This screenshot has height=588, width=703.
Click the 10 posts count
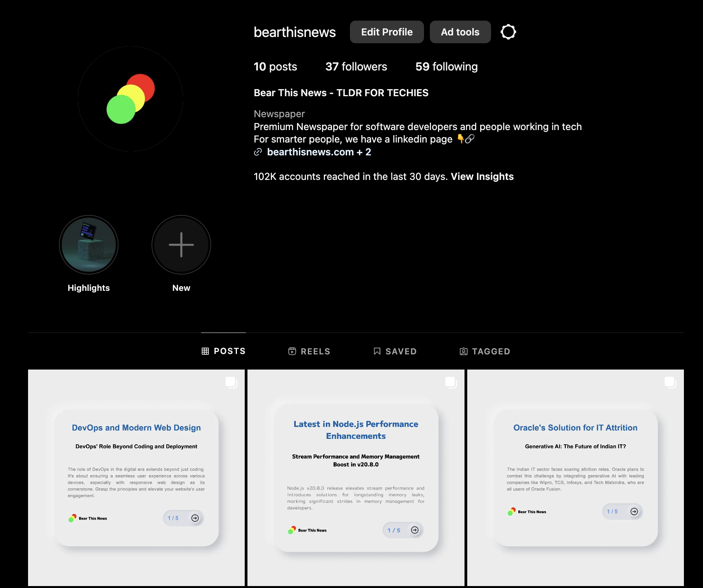tap(275, 67)
